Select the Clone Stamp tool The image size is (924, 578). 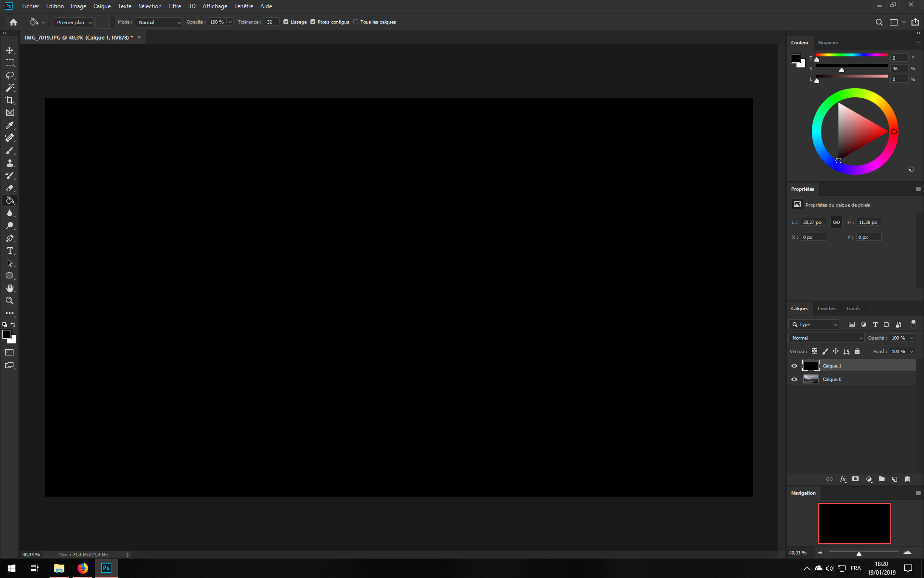pos(10,163)
